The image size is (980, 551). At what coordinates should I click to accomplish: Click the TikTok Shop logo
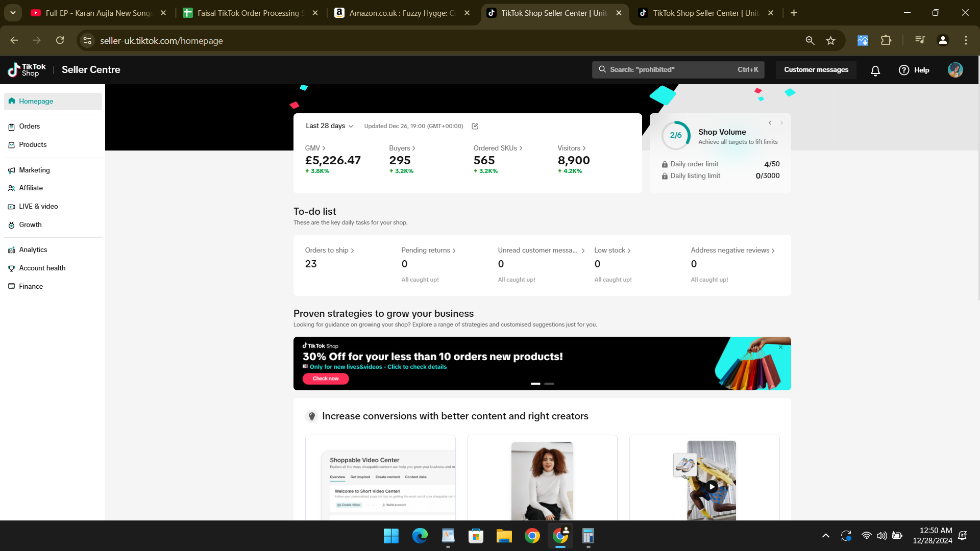pyautogui.click(x=27, y=70)
